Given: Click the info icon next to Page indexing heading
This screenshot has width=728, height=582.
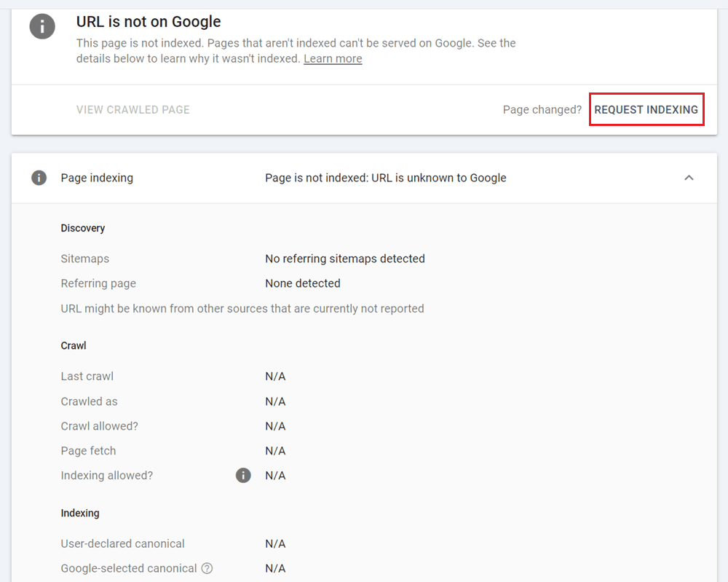Looking at the screenshot, I should (39, 177).
